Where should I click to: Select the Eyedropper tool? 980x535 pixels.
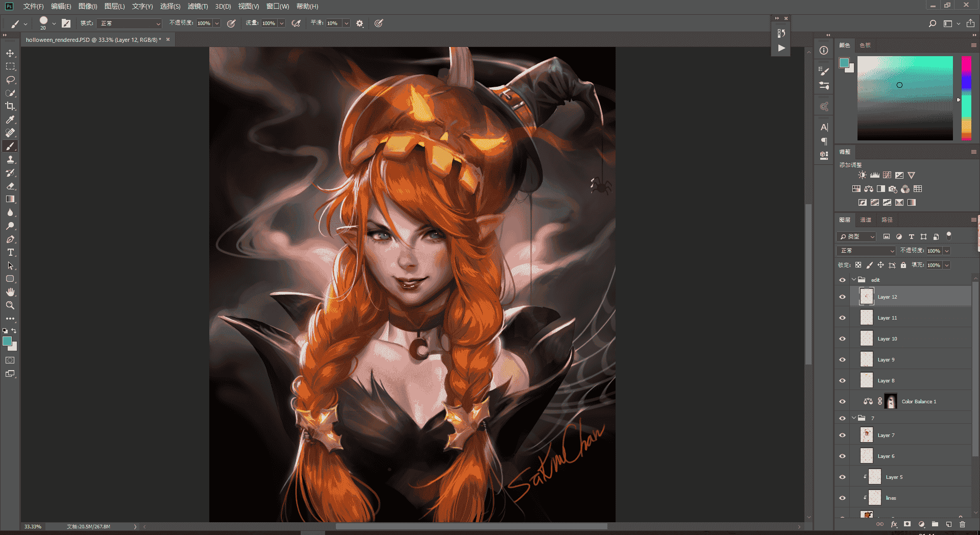click(10, 119)
